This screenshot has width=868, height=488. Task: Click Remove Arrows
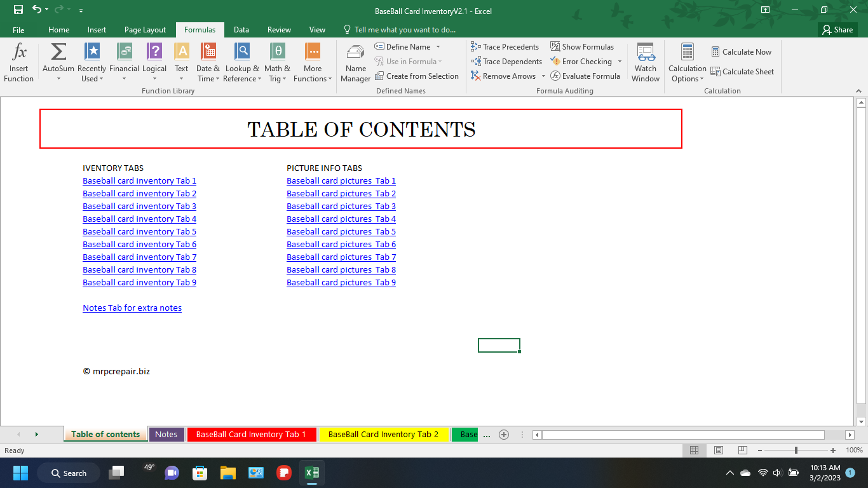504,76
